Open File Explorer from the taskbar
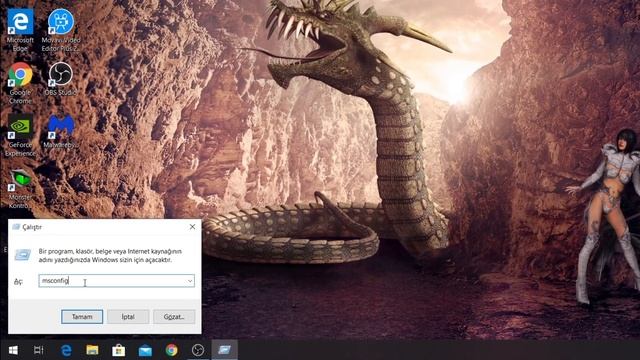The image size is (640, 360). [92, 350]
